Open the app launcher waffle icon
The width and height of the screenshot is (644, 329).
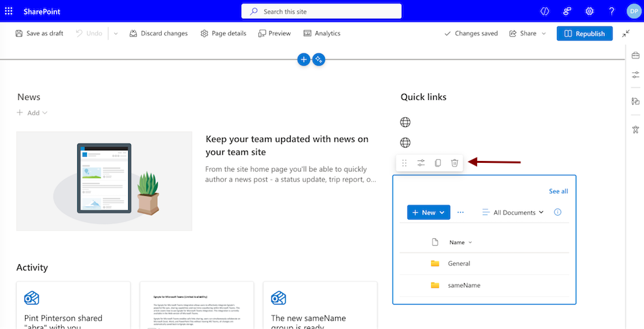point(8,11)
